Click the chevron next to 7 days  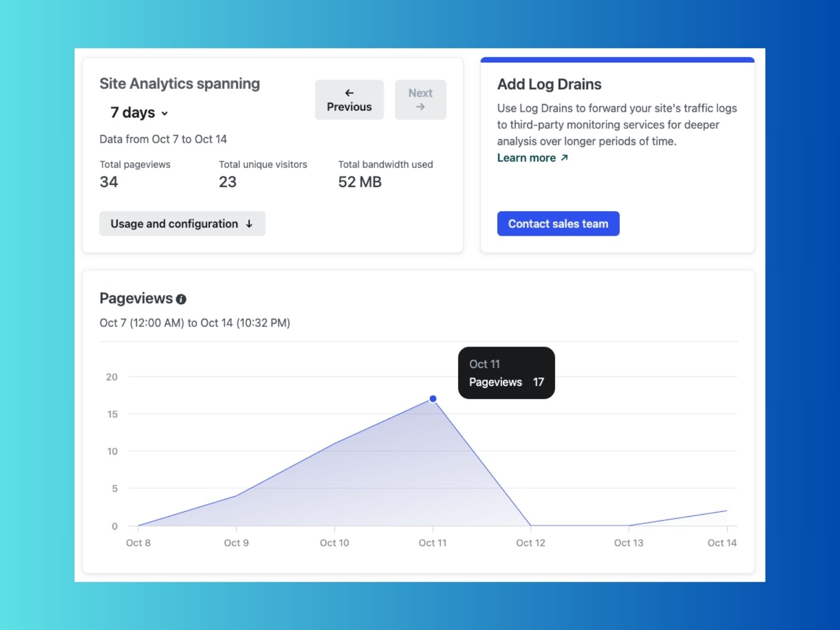165,113
